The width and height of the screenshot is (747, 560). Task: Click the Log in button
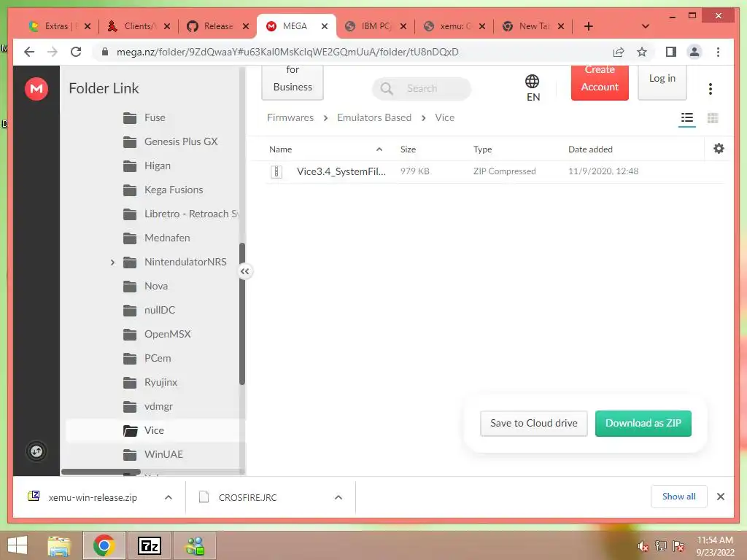coord(662,83)
